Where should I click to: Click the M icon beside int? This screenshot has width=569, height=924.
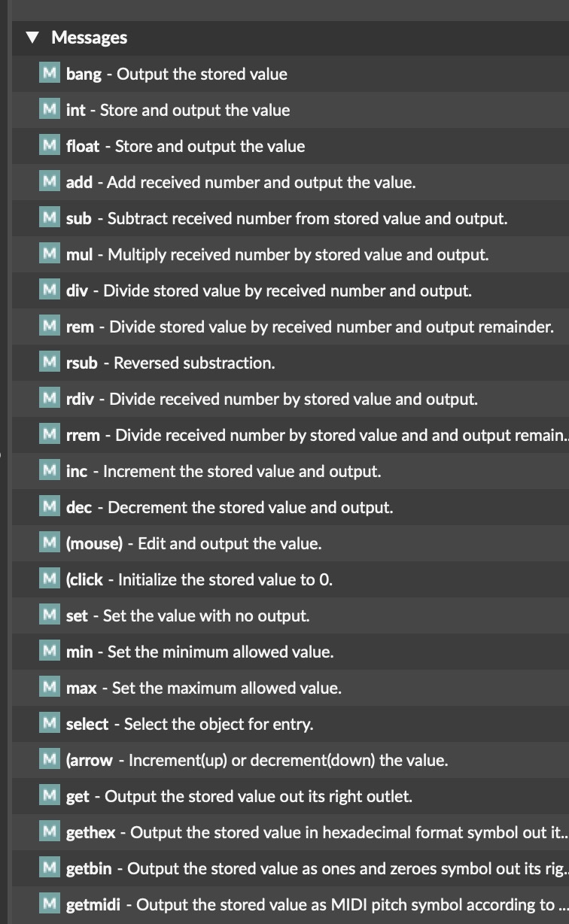50,110
